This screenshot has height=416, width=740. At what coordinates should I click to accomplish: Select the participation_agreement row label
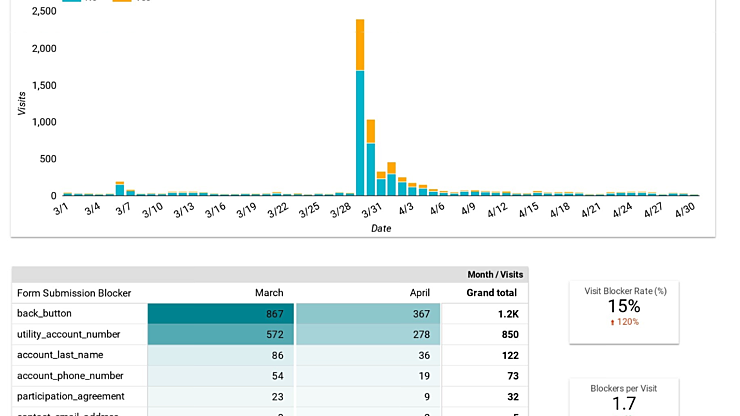[x=71, y=396]
